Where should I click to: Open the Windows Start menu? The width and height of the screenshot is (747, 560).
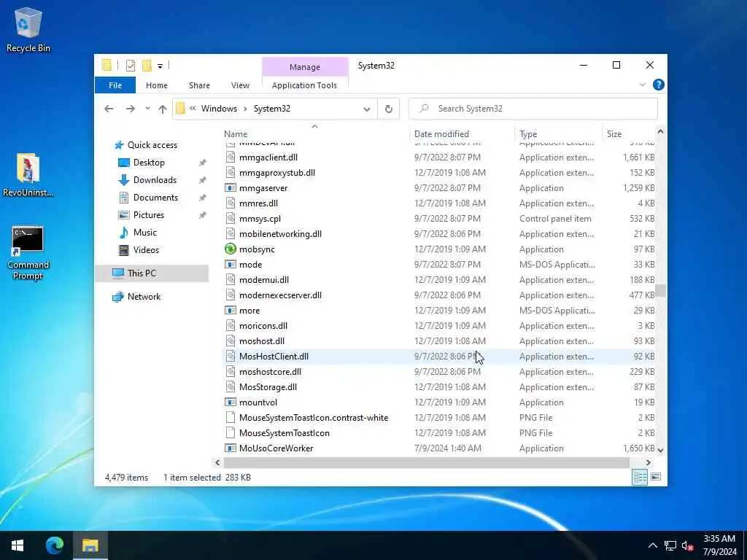pyautogui.click(x=18, y=545)
